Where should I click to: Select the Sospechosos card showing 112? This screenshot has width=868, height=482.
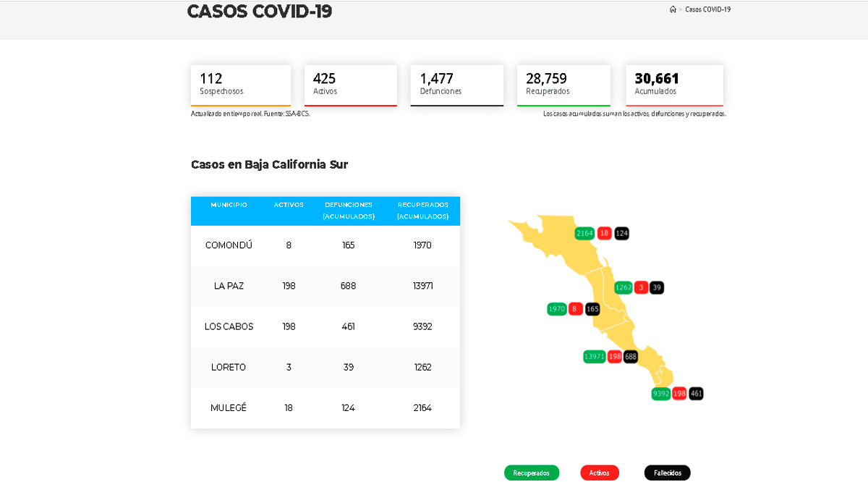[x=240, y=85]
